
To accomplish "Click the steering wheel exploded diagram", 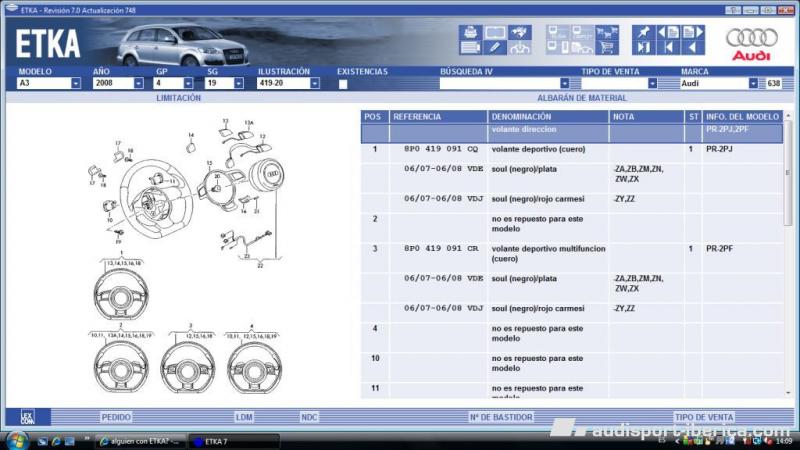I will coord(186,194).
